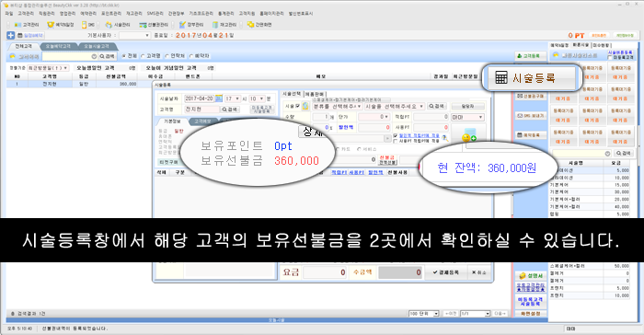Click the customer search input field
The width and height of the screenshot is (644, 335).
pyautogui.click(x=70, y=56)
